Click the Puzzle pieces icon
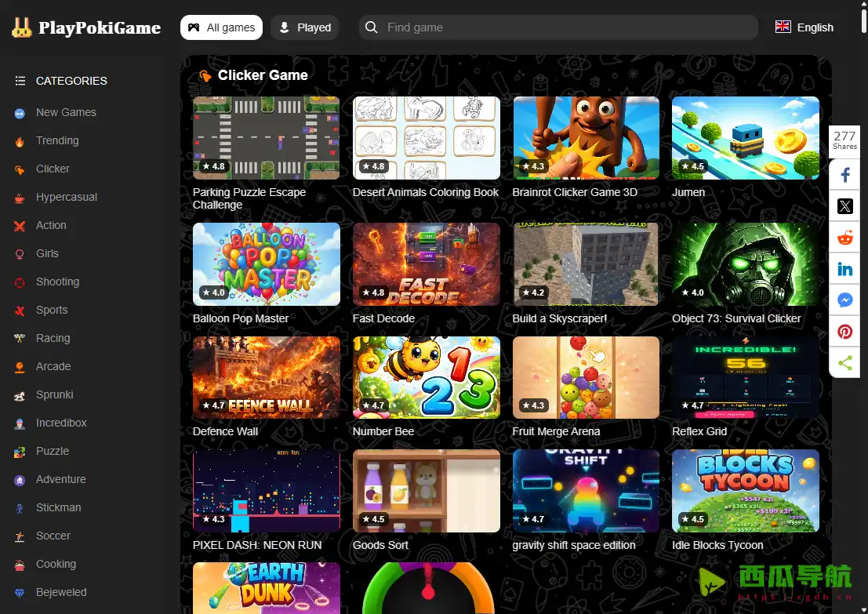 [20, 452]
